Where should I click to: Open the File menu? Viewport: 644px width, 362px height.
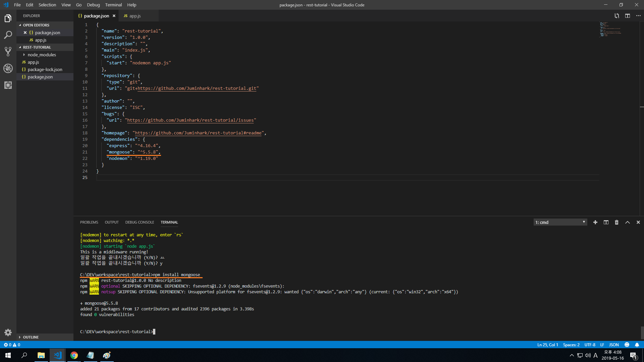(x=17, y=5)
